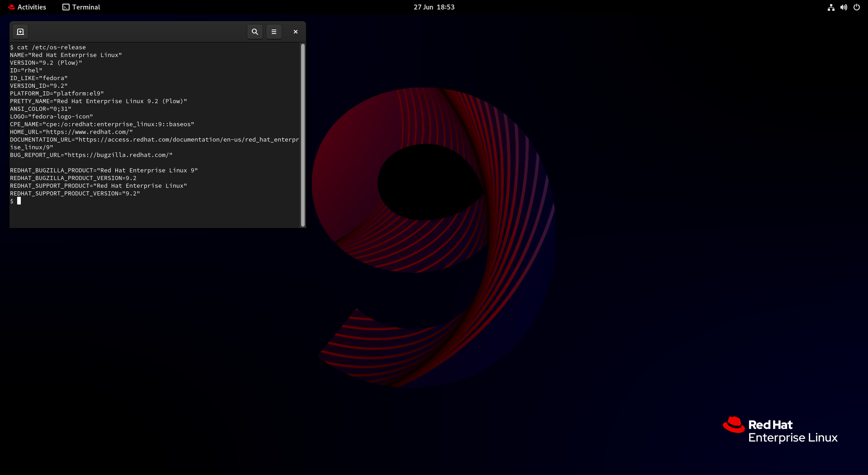Click the 'cat /etc/os-release' command line
This screenshot has height=475, width=868.
click(x=48, y=47)
